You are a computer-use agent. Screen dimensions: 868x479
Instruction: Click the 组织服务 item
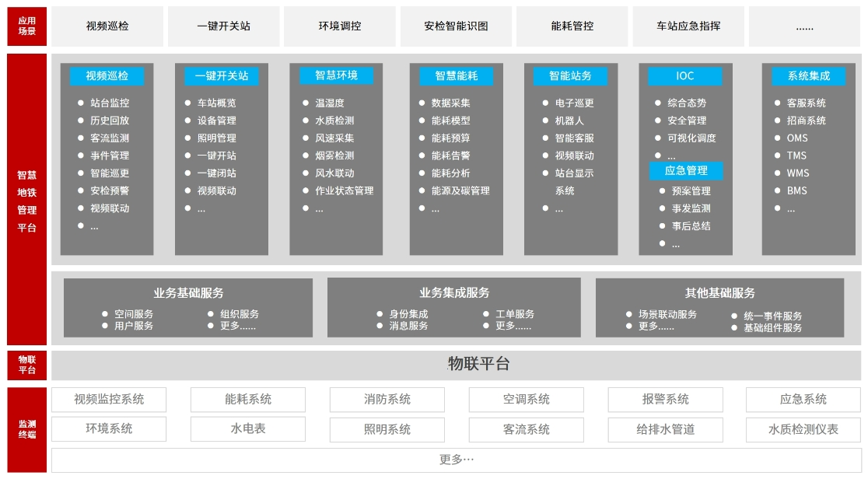click(239, 314)
